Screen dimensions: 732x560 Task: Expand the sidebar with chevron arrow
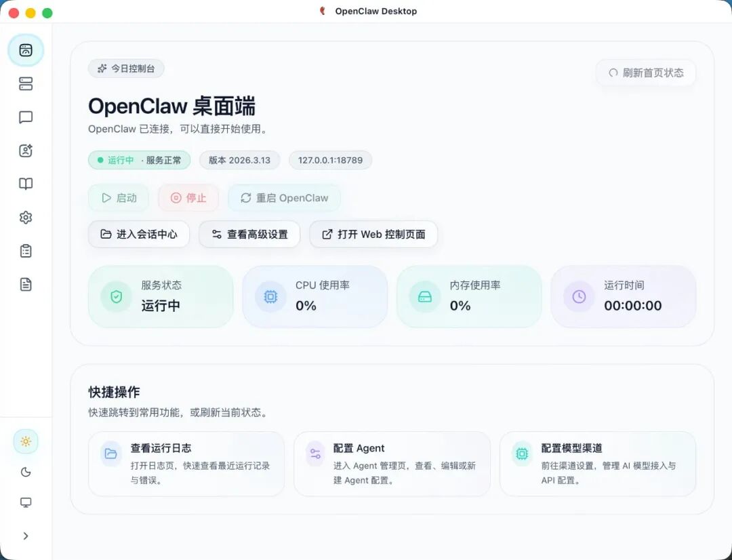click(x=26, y=536)
